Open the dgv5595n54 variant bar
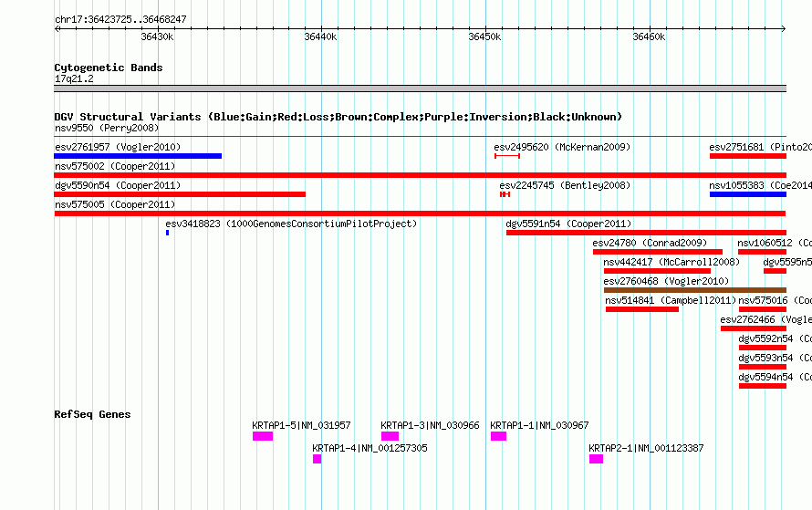 point(775,271)
